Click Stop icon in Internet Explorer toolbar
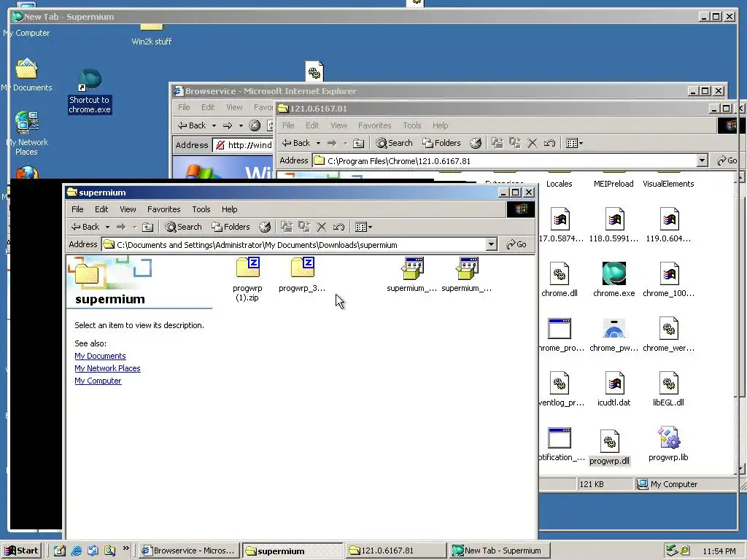The height and width of the screenshot is (560, 747). 255,125
